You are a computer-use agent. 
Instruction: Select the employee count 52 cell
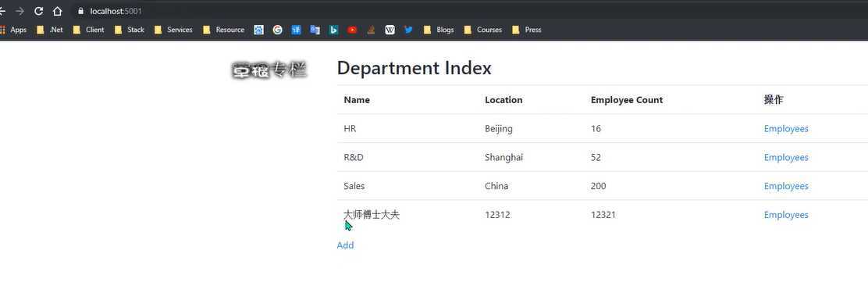tap(596, 157)
